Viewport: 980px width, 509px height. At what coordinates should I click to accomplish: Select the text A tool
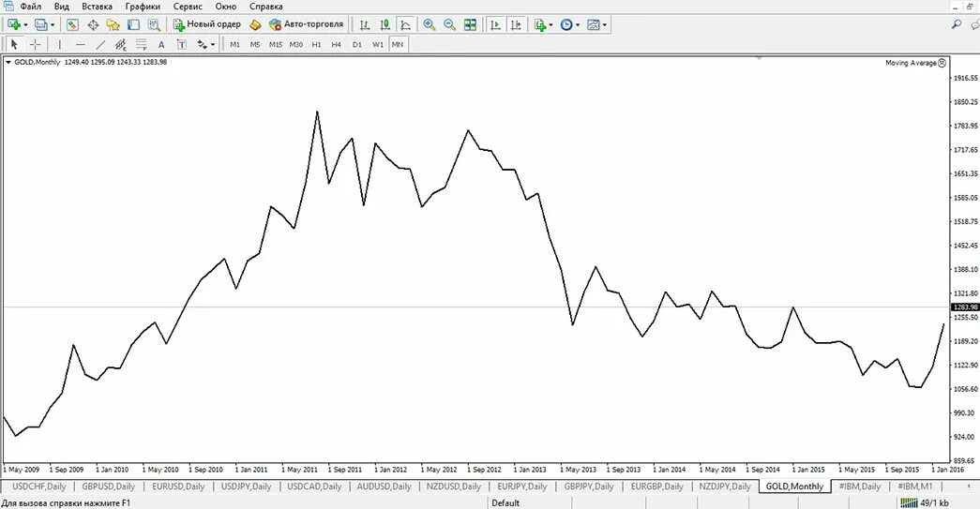point(161,44)
